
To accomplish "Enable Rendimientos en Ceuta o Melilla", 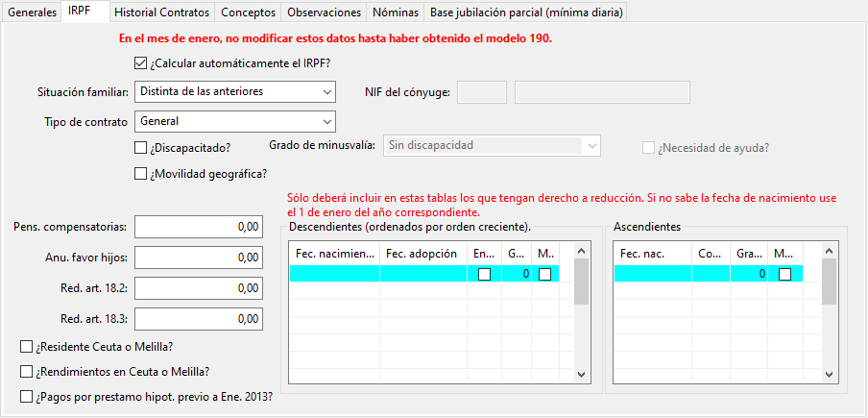I will (26, 371).
